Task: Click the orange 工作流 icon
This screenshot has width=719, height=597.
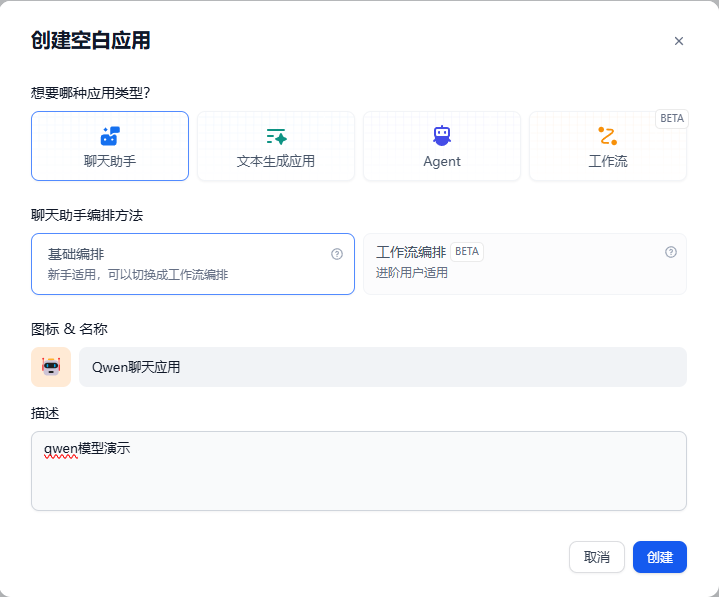Action: [x=608, y=137]
